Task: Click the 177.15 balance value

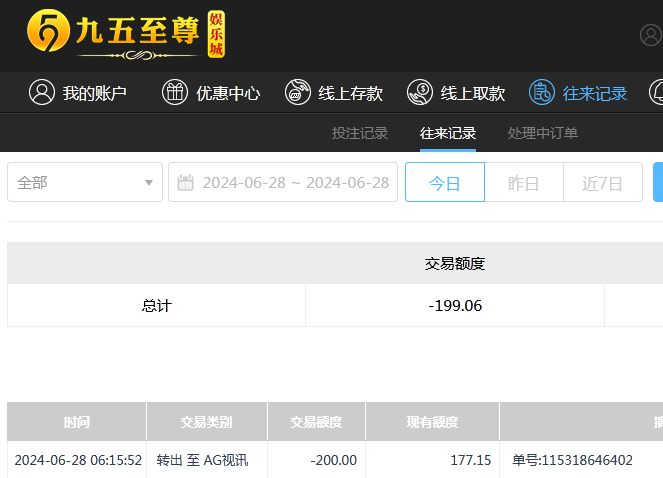Action: (471, 460)
